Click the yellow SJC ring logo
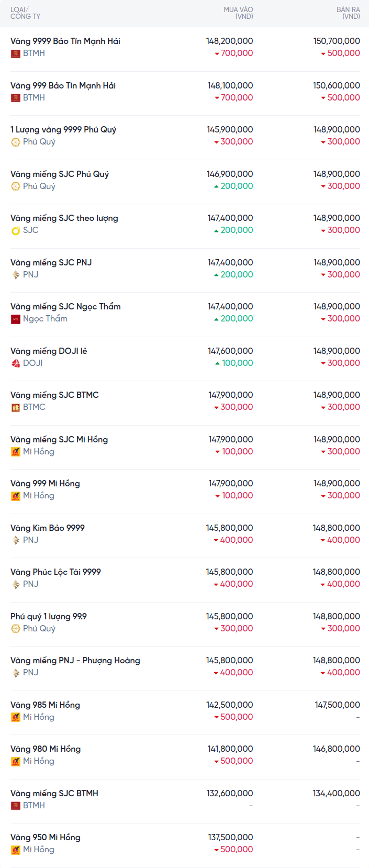This screenshot has width=369, height=868. tap(16, 230)
